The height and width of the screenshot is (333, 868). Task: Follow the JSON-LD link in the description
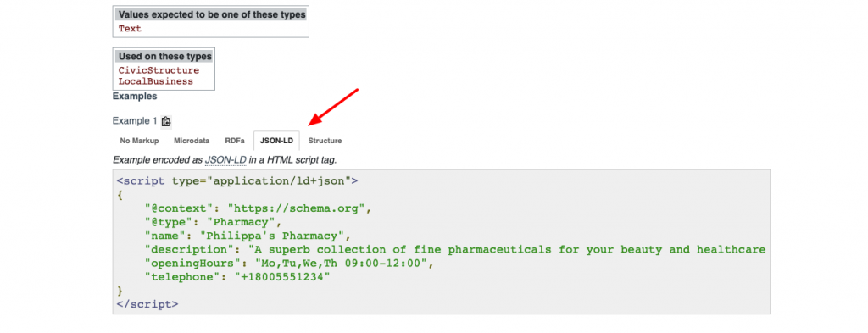(225, 160)
